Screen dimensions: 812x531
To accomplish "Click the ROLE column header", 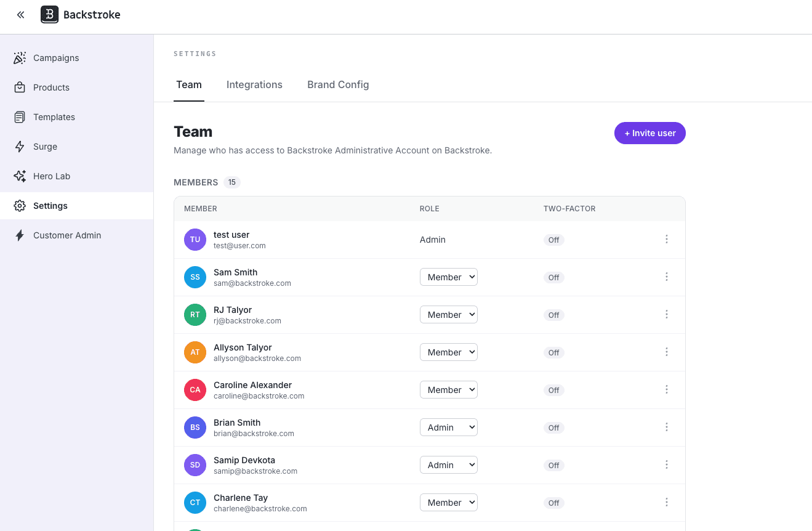I will pos(430,209).
